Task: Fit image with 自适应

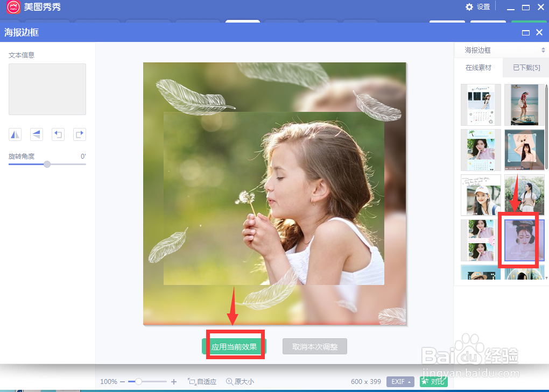Action: 202,382
